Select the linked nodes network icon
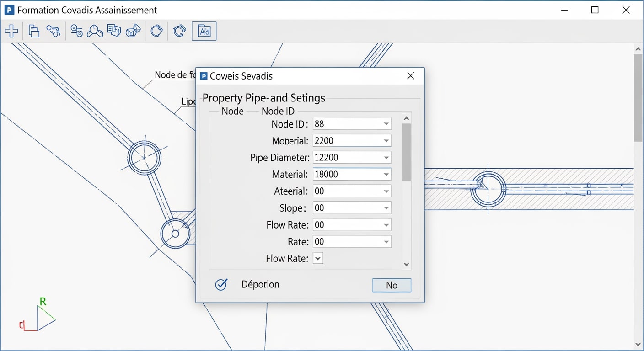644x351 pixels. (53, 31)
